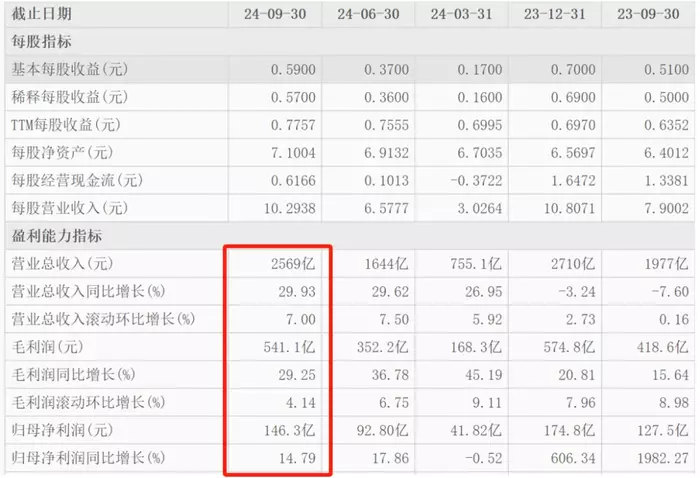Viewport: 700px width, 478px height.
Task: Collapse the 每股指标 section header
Action: click(x=41, y=42)
